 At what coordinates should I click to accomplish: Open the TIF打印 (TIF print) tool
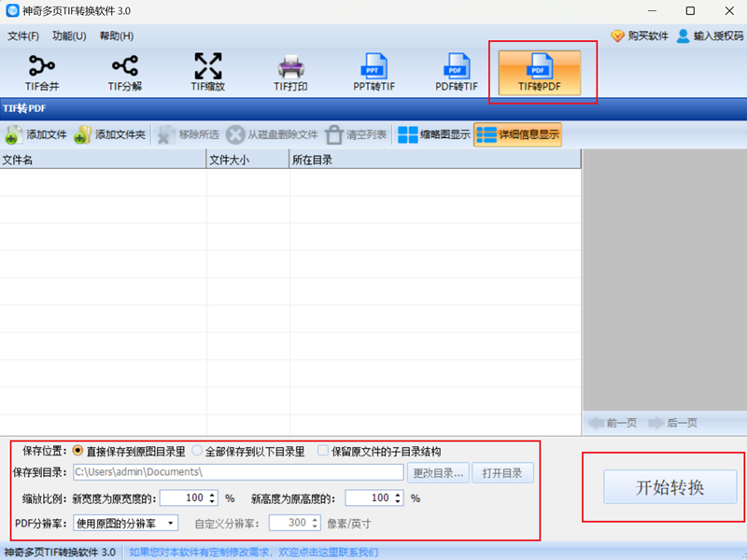tap(290, 70)
